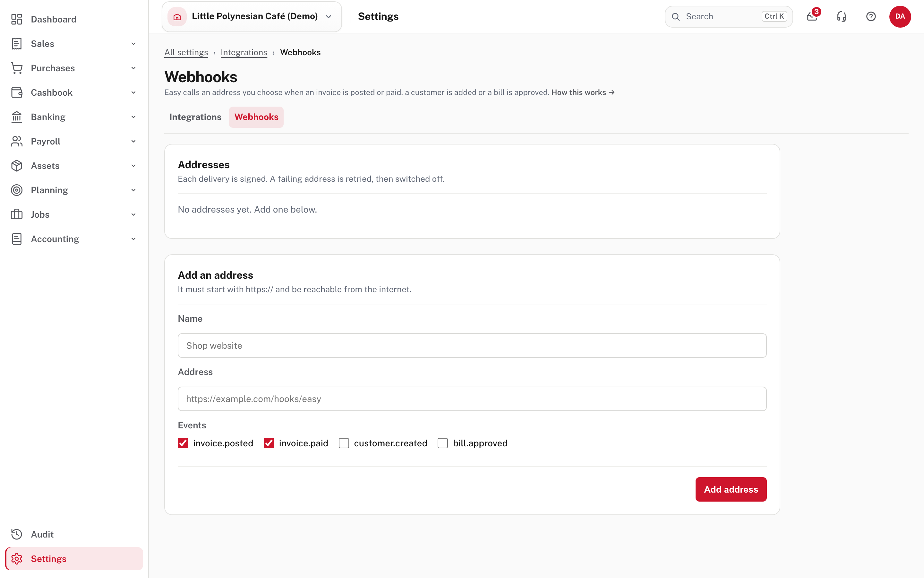Check the customer.created event
The width and height of the screenshot is (924, 578).
pos(344,443)
